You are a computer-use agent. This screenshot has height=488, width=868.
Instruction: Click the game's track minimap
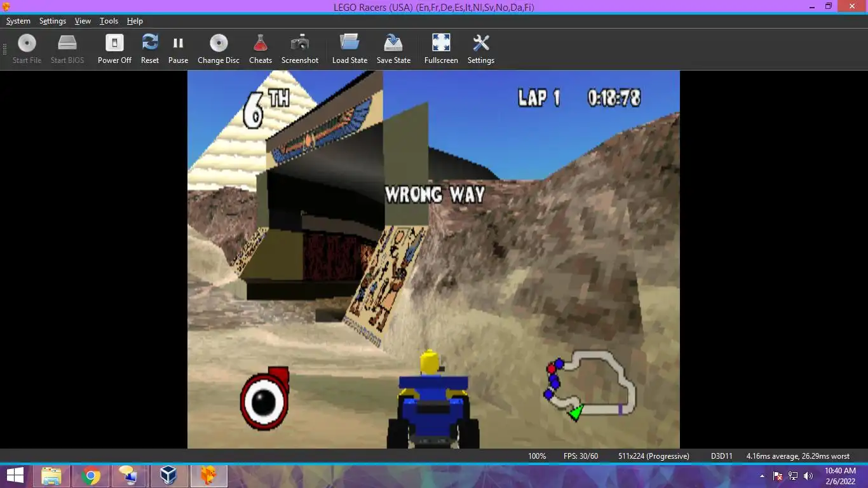tap(590, 386)
